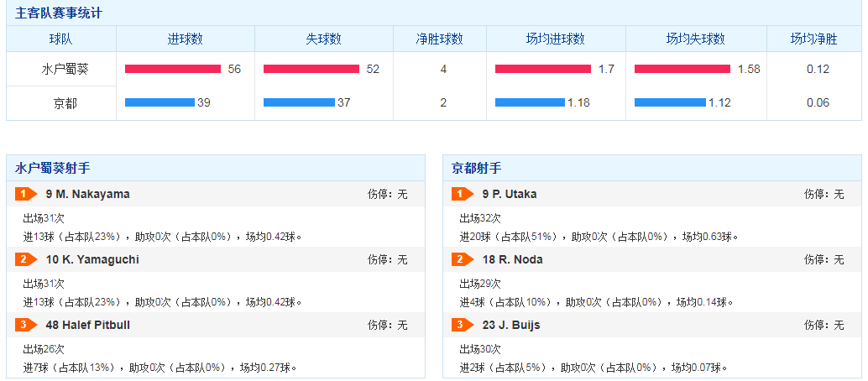Click rank 1 badge beside M. Nakayama
Viewport: 868px width, 381px height.
click(26, 195)
